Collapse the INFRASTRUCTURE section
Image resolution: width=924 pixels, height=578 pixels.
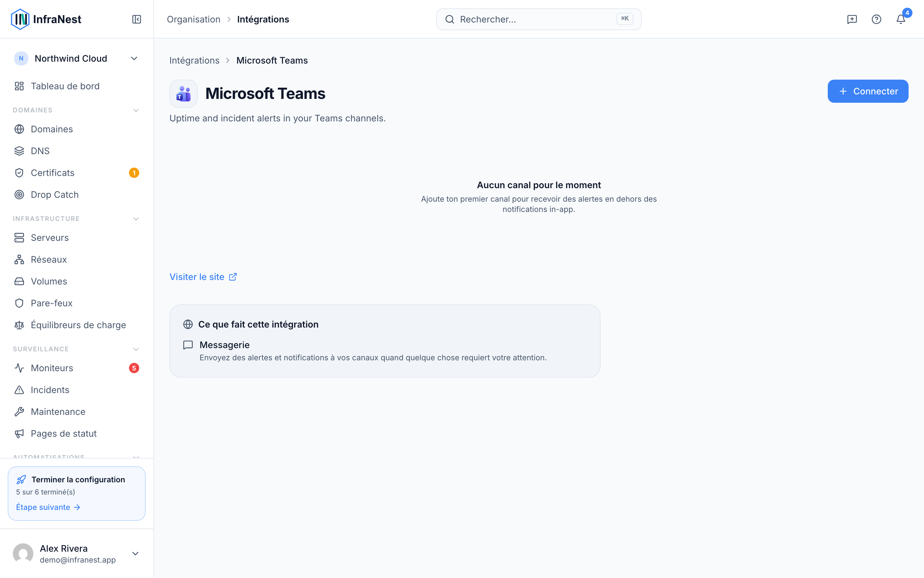[136, 219]
